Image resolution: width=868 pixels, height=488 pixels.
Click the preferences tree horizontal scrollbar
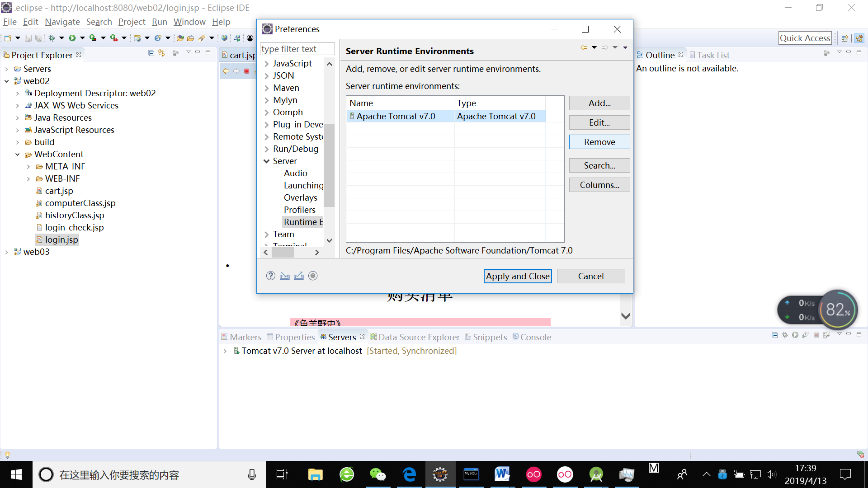pos(283,253)
